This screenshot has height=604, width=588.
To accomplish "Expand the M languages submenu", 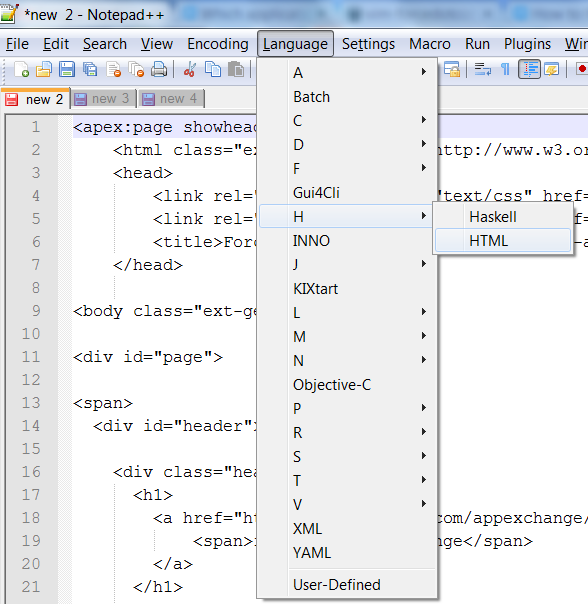I will (348, 336).
